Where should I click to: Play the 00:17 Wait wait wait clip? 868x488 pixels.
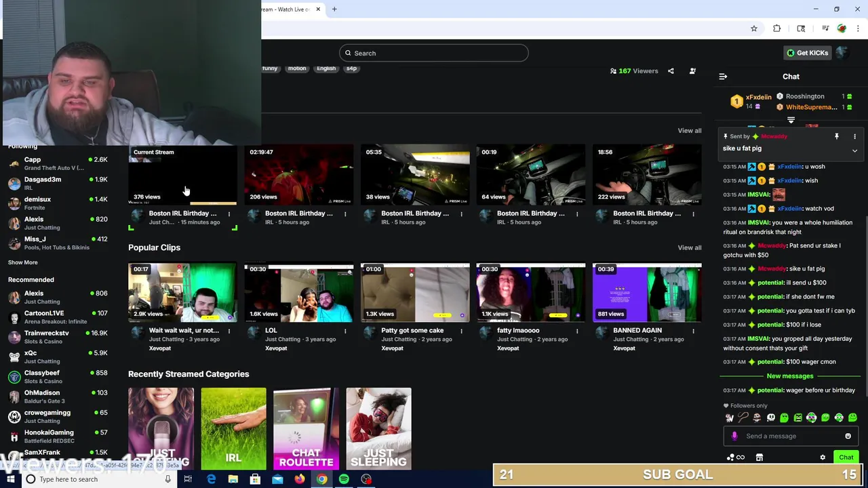coord(182,292)
